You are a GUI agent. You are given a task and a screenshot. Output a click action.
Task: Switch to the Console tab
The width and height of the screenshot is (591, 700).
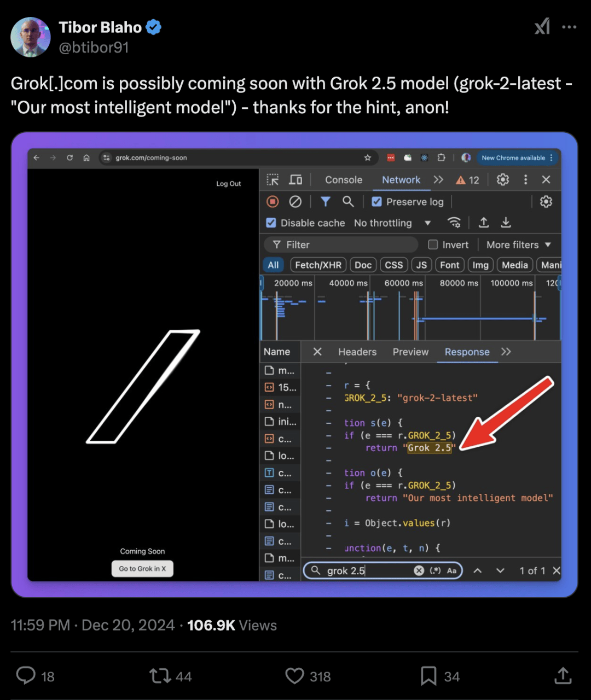pos(344,180)
